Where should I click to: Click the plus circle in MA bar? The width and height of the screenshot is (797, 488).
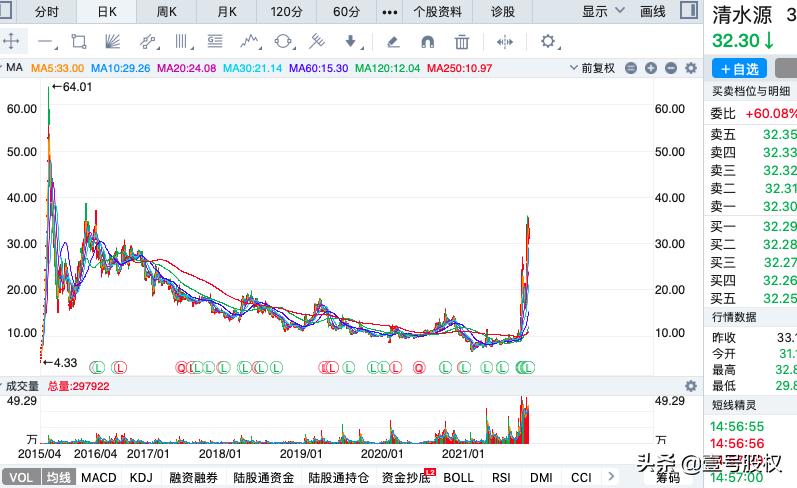coord(651,68)
